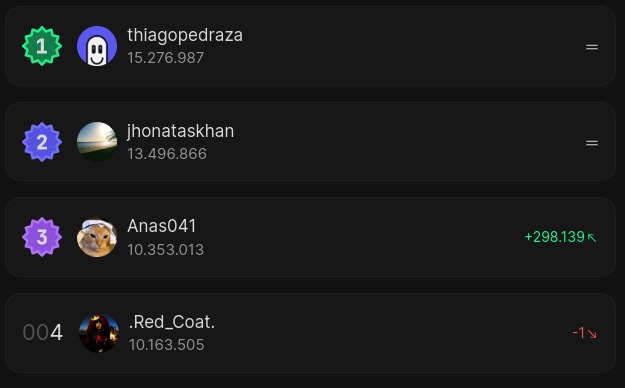
Task: Click thiagopedraza's unchanged rank equals icon
Action: [592, 47]
